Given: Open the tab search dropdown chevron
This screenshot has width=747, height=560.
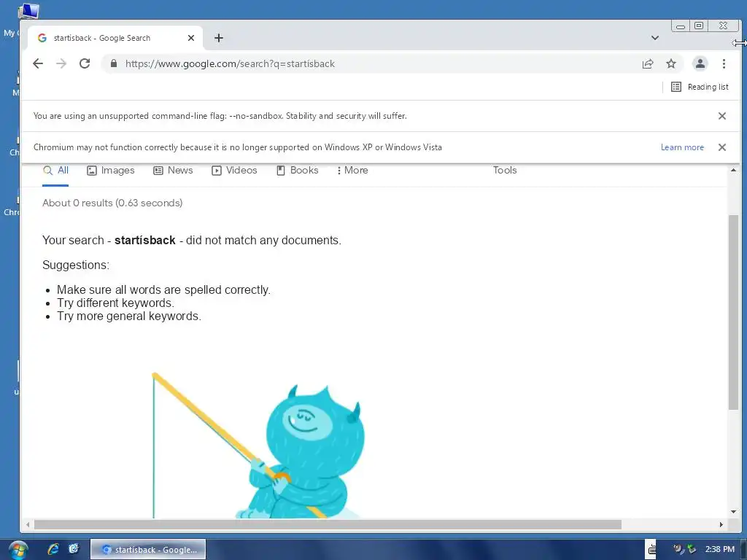Looking at the screenshot, I should tap(654, 38).
